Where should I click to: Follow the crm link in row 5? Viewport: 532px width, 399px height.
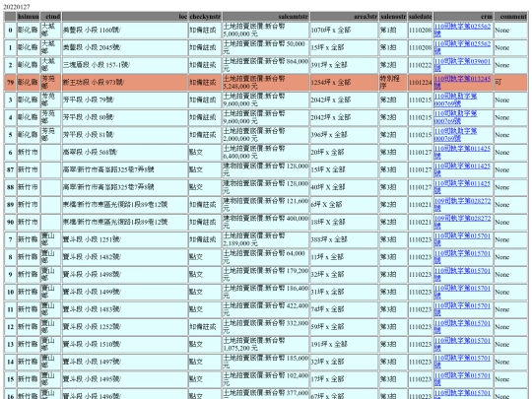pos(456,135)
